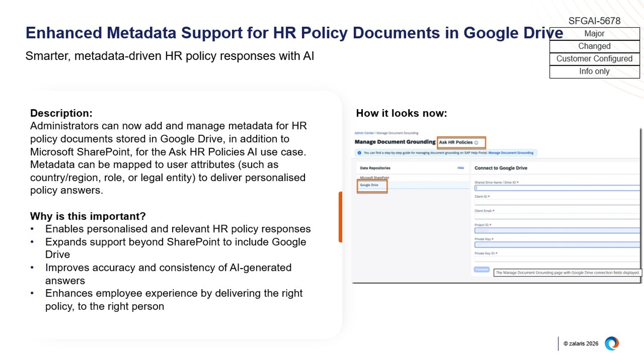The height and width of the screenshot is (362, 644).
Task: Select Microsoft SharePoint in Data Repositories
Action: pos(374,178)
